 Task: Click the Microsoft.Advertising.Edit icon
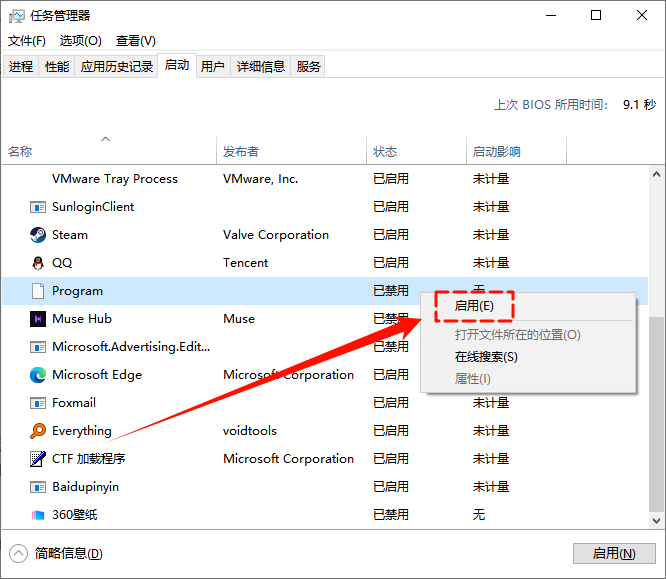[x=38, y=347]
